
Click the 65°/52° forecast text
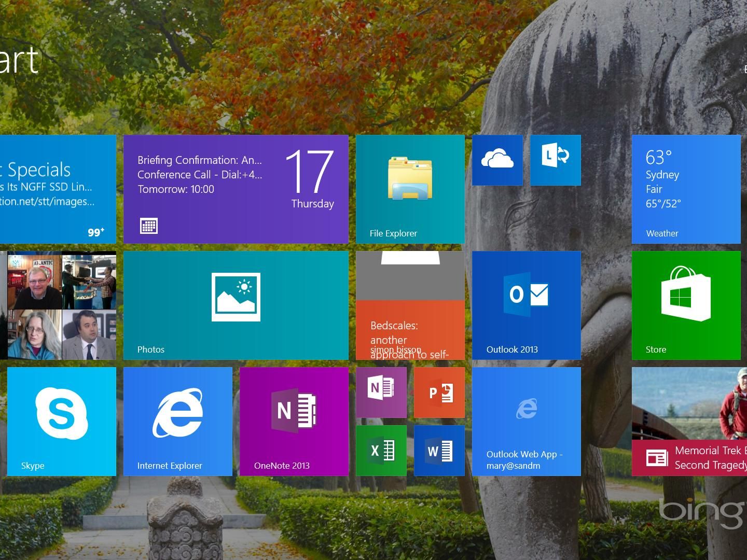coord(663,204)
